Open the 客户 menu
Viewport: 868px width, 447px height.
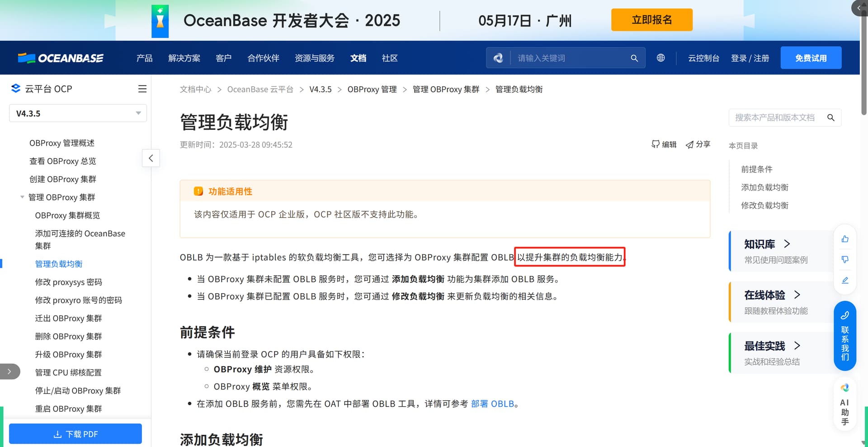click(x=223, y=58)
